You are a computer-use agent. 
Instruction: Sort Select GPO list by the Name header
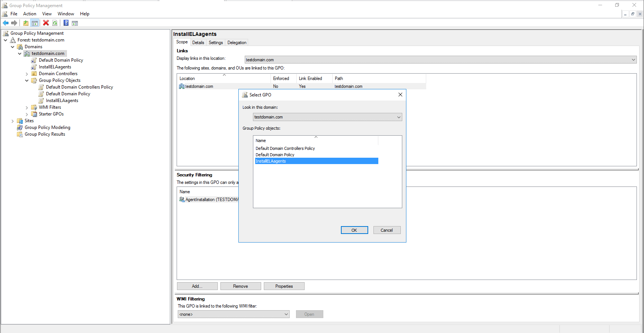[x=316, y=141]
